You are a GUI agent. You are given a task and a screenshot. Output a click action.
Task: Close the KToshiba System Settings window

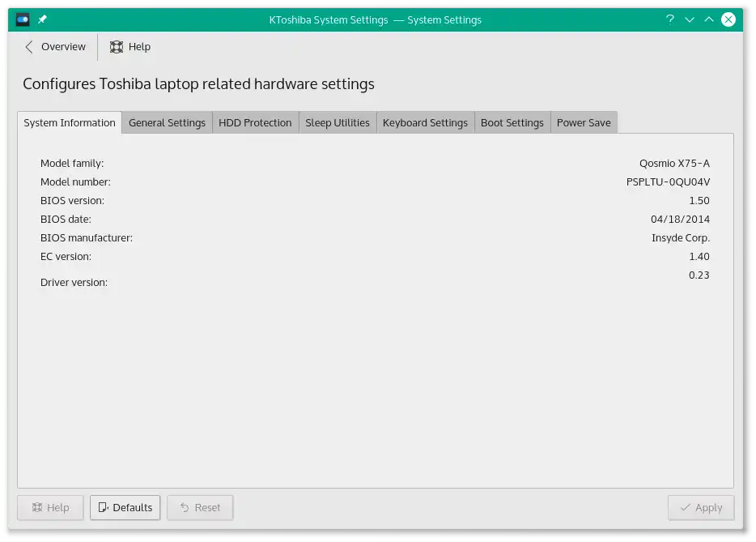pyautogui.click(x=728, y=19)
